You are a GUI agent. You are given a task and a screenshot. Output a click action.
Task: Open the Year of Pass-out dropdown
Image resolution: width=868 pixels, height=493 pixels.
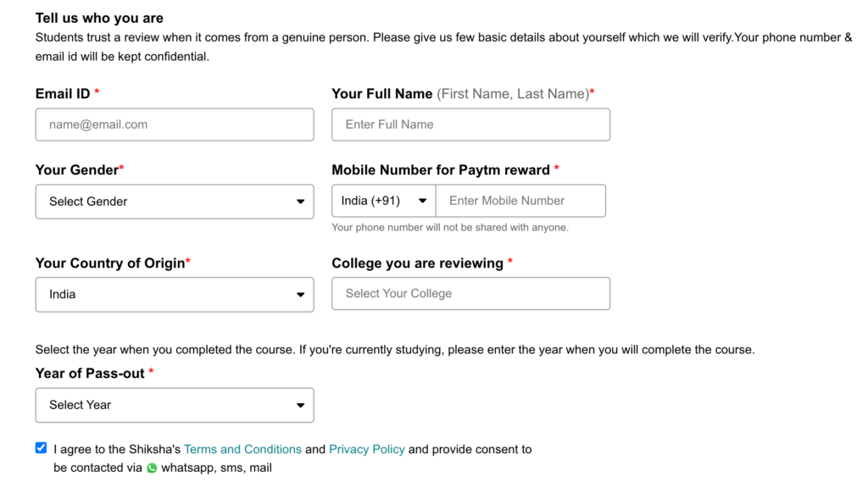click(x=175, y=405)
